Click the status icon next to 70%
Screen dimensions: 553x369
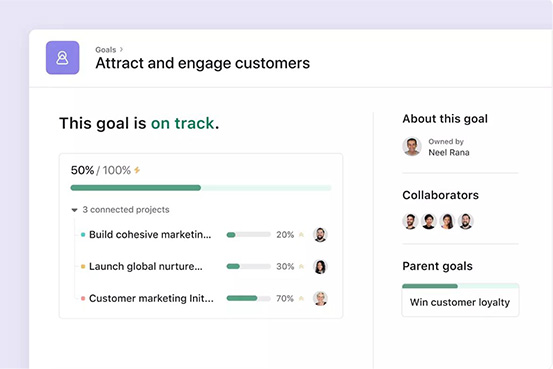(301, 298)
